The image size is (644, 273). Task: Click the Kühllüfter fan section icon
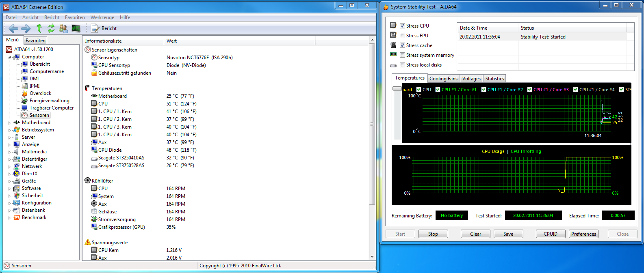pos(87,181)
